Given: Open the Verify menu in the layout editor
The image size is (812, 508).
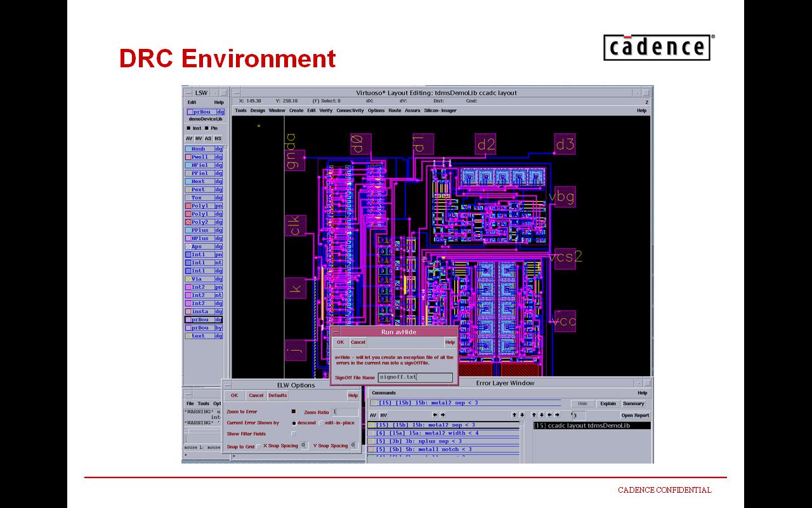Looking at the screenshot, I should [325, 110].
